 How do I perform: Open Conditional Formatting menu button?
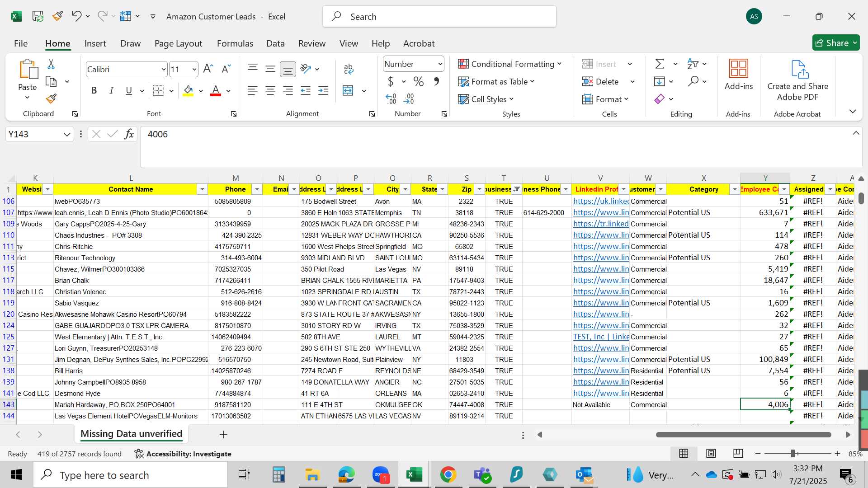coord(509,64)
